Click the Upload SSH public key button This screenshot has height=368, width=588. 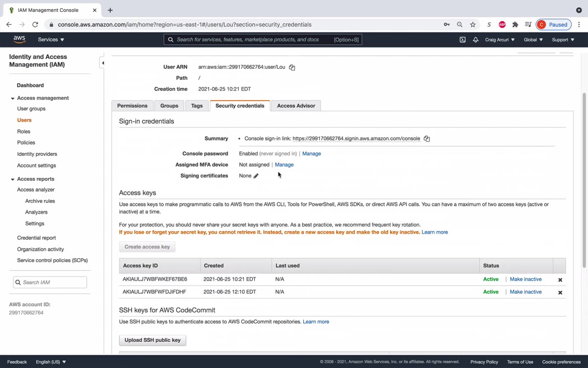[153, 340]
